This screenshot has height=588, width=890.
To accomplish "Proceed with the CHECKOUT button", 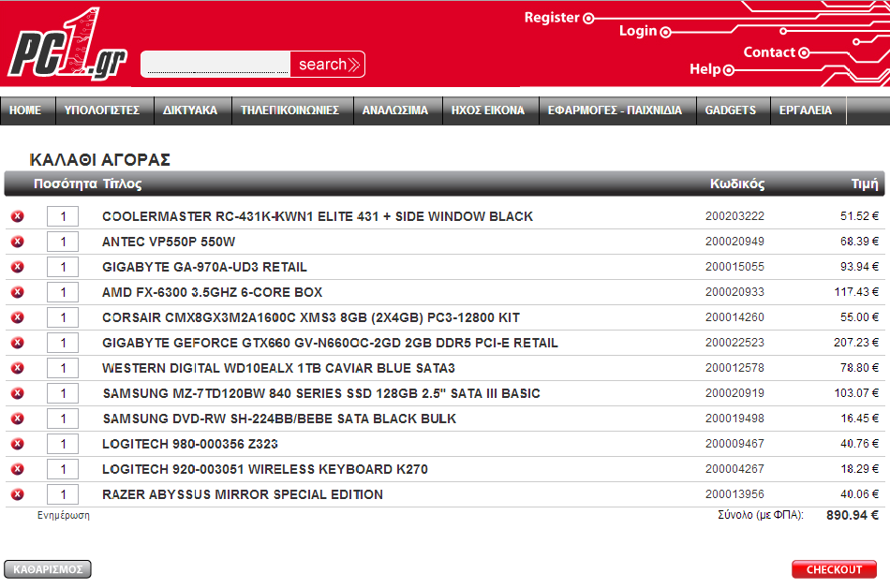I will click(x=834, y=569).
